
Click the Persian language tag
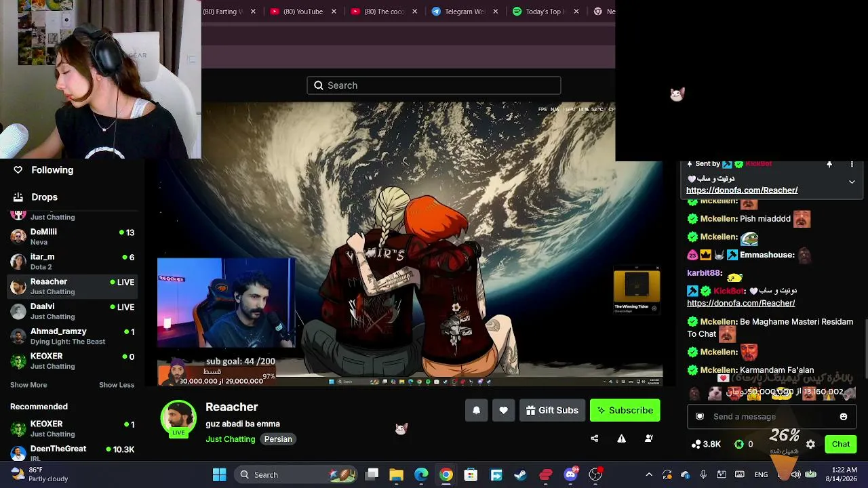[278, 439]
